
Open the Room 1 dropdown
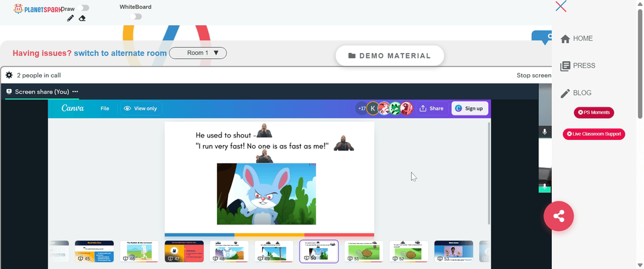coord(198,53)
